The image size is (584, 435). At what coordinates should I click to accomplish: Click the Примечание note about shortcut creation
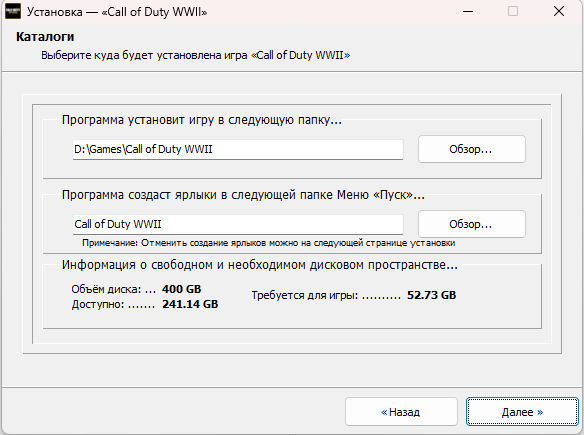tap(269, 243)
